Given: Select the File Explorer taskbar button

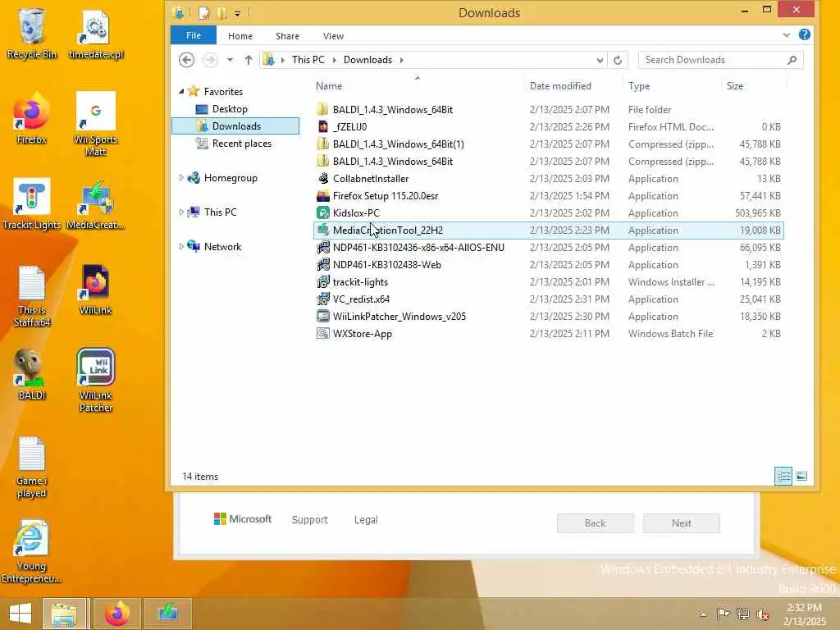Looking at the screenshot, I should point(64,614).
